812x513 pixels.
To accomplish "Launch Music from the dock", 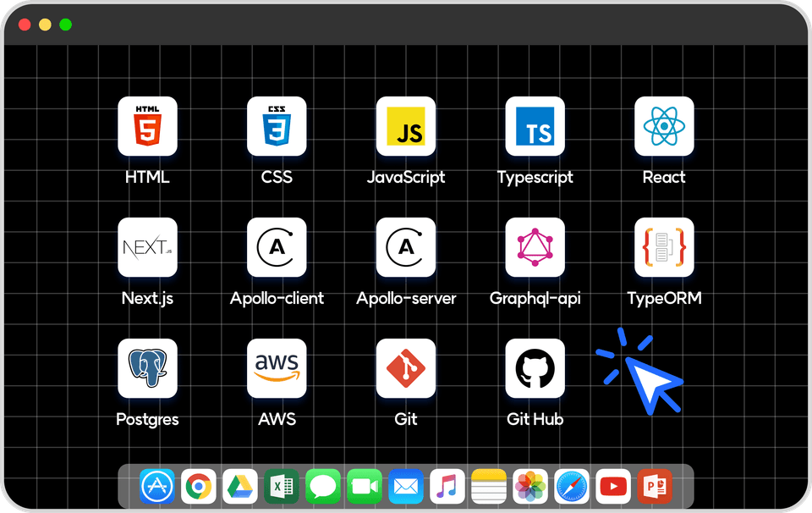I will [x=447, y=487].
